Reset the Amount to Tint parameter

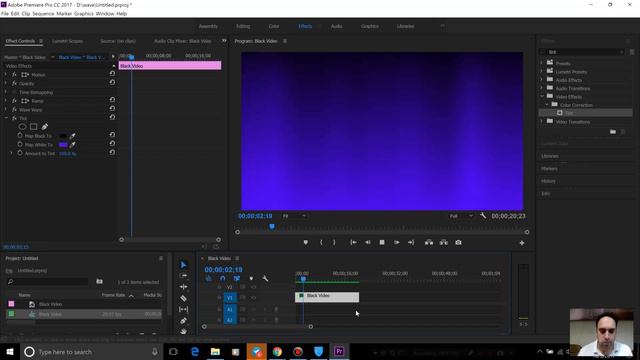point(112,152)
